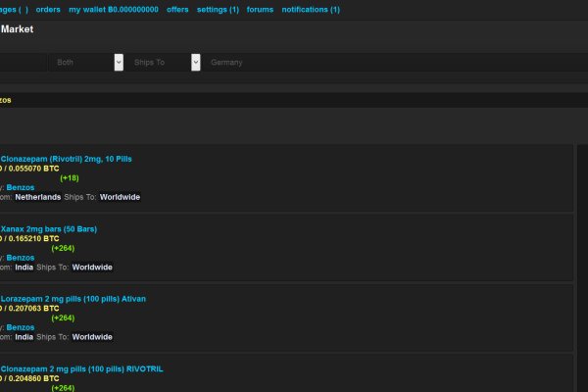The height and width of the screenshot is (392, 588).
Task: Click the Benzos vendor link under the Xanax listing
Action: coord(21,258)
